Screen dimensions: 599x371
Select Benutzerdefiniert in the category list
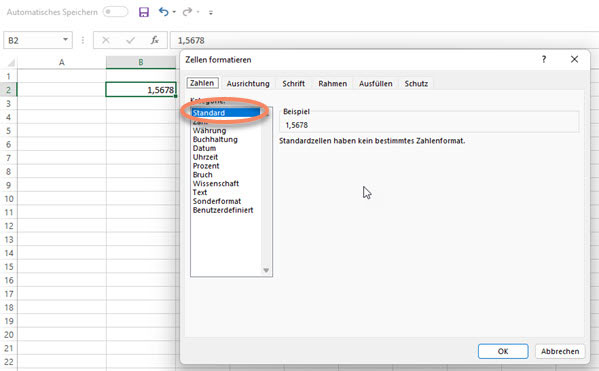point(223,210)
